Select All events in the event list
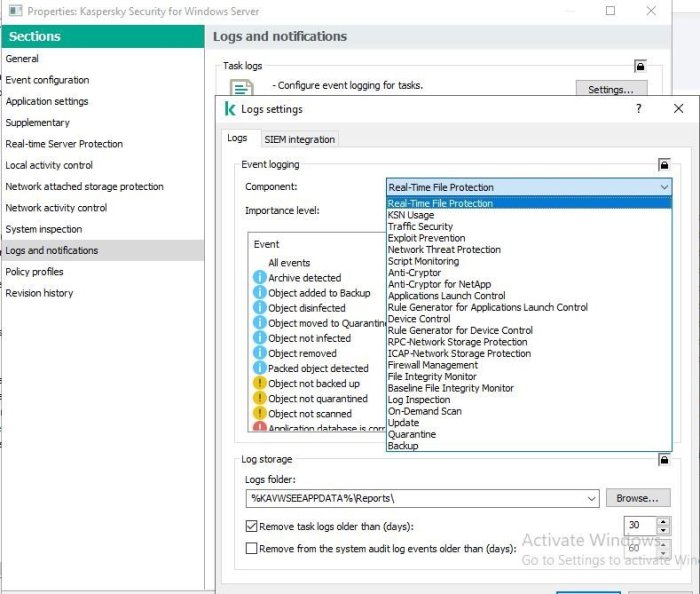Screen dimensions: 700x594 tap(289, 263)
